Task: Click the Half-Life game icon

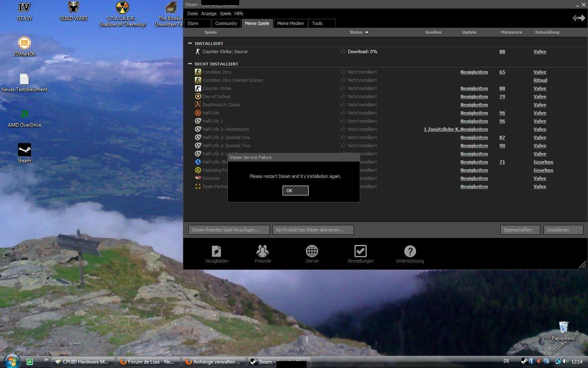Action: pyautogui.click(x=198, y=113)
